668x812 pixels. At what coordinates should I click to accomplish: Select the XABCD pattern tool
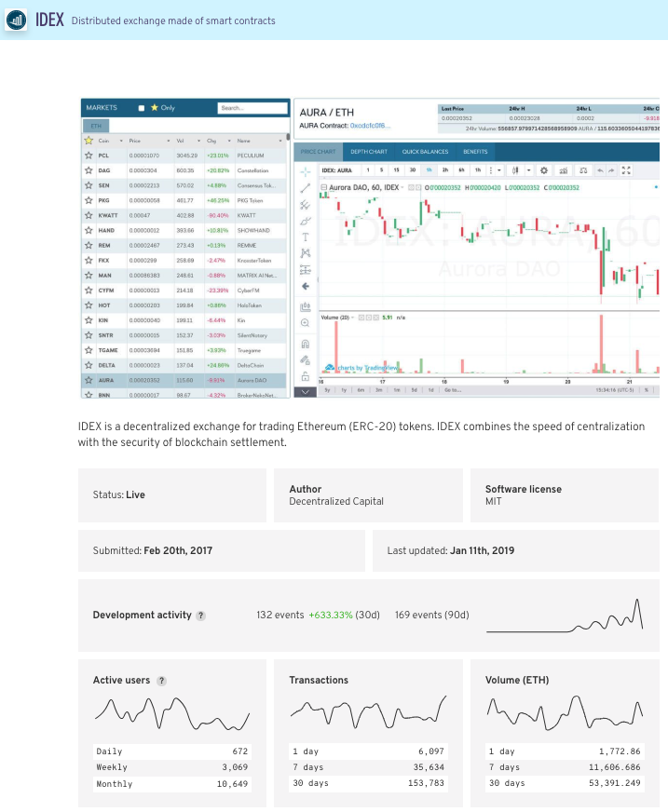(306, 253)
